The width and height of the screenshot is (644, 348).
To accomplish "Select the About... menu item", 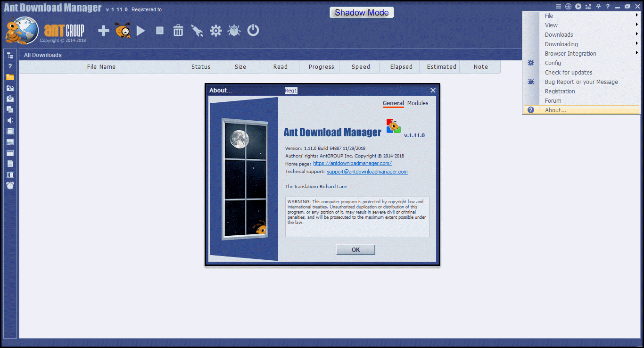I will [x=581, y=110].
